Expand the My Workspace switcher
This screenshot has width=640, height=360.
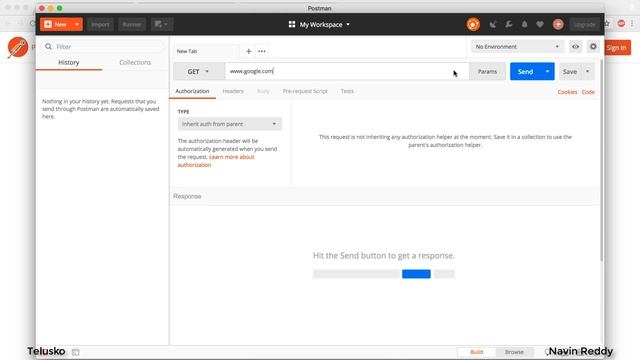[320, 24]
